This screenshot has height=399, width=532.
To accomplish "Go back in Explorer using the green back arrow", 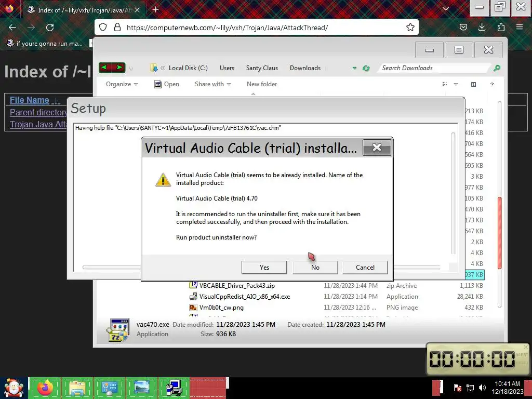I will [x=105, y=68].
